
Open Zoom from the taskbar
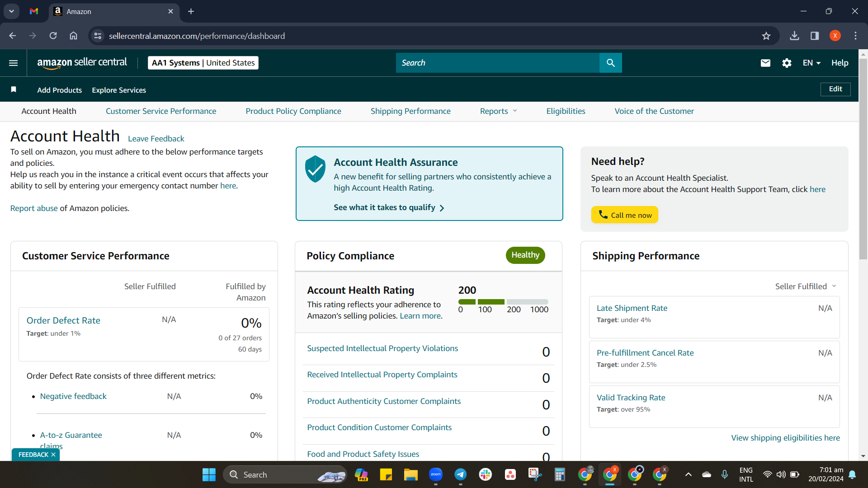pyautogui.click(x=435, y=474)
